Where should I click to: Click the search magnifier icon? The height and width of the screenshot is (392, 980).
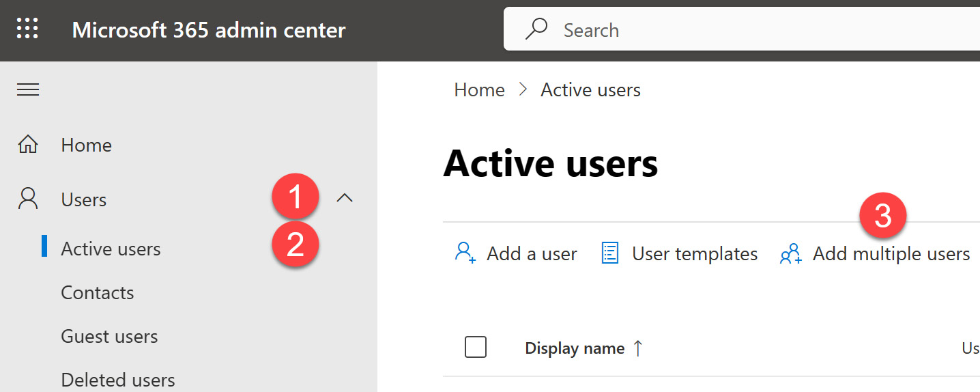click(x=536, y=29)
